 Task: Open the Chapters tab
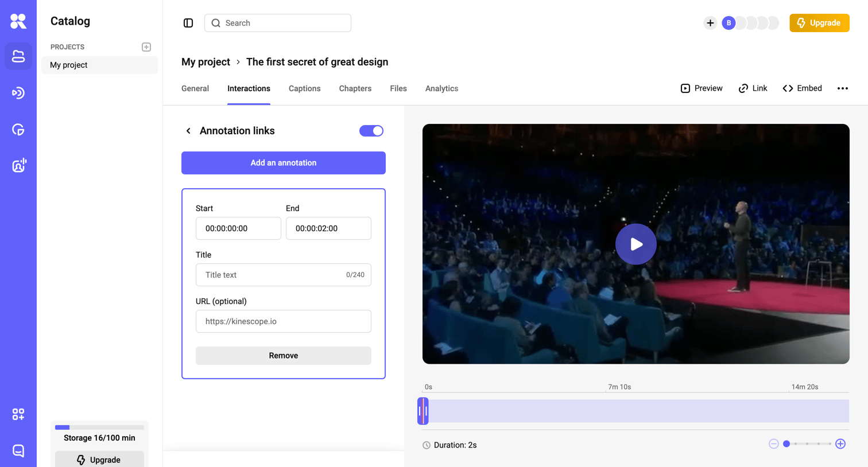coord(355,88)
